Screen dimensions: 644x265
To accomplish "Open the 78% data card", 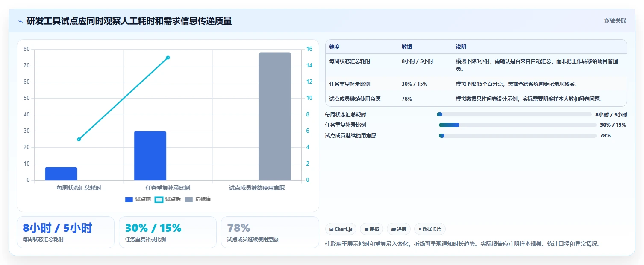I will click(x=270, y=232).
